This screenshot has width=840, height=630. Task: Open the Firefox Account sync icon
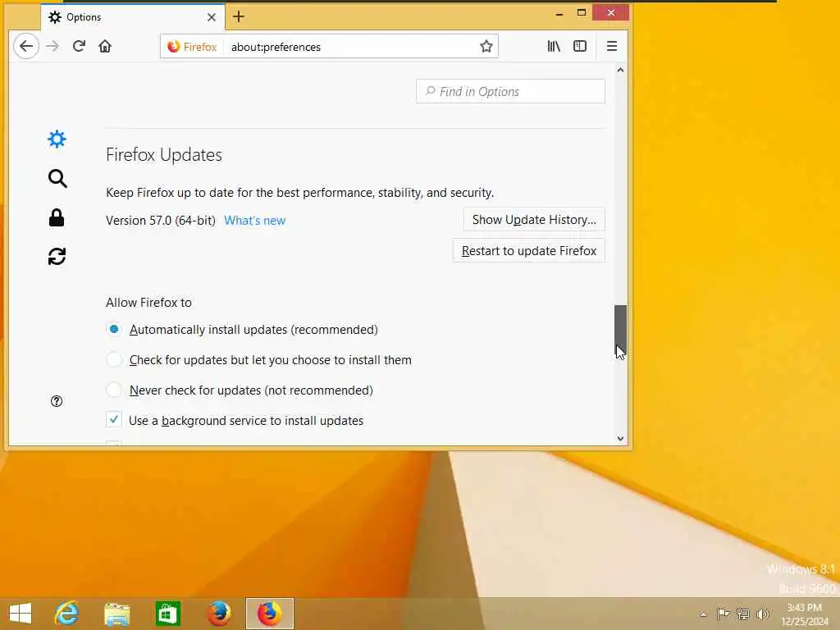click(x=57, y=257)
